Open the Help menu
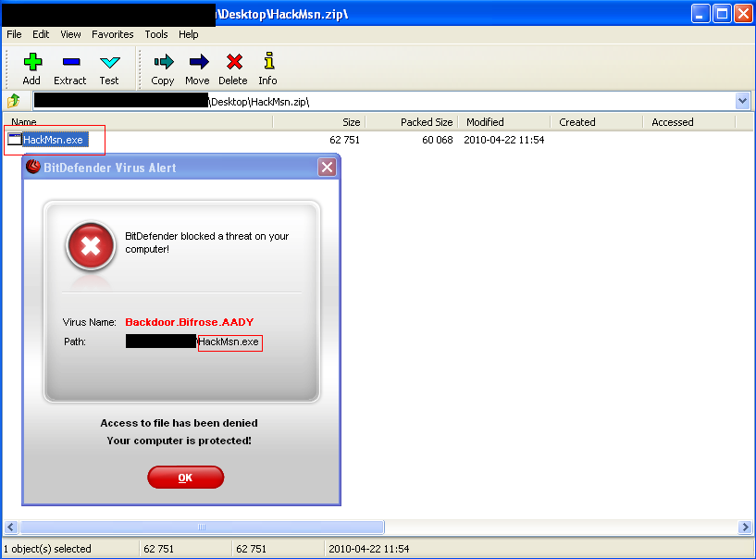The image size is (756, 559). (189, 34)
